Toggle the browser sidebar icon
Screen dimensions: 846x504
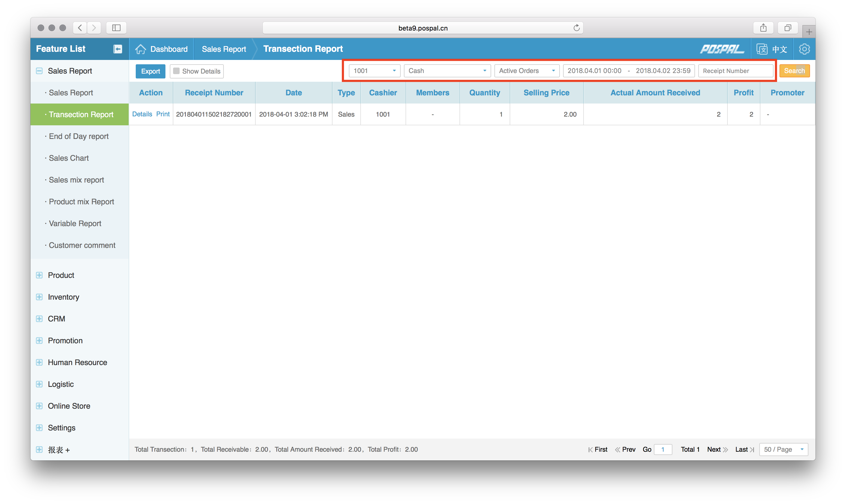coord(116,28)
